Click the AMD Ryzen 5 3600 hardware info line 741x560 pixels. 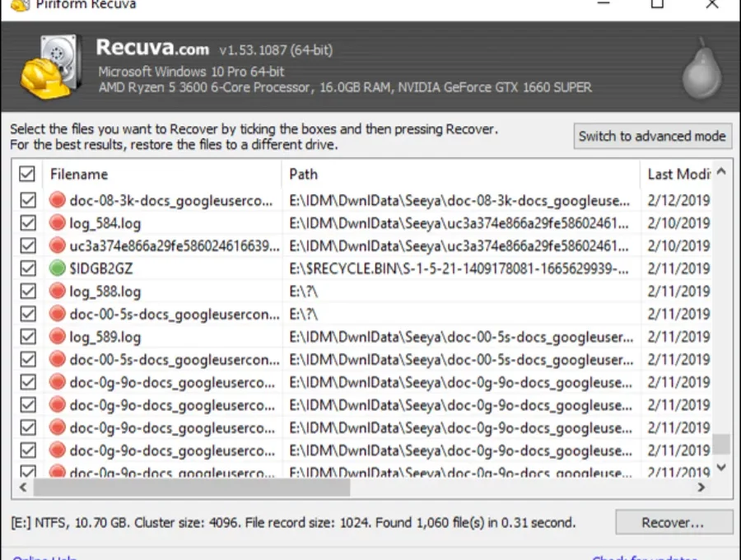pos(345,87)
